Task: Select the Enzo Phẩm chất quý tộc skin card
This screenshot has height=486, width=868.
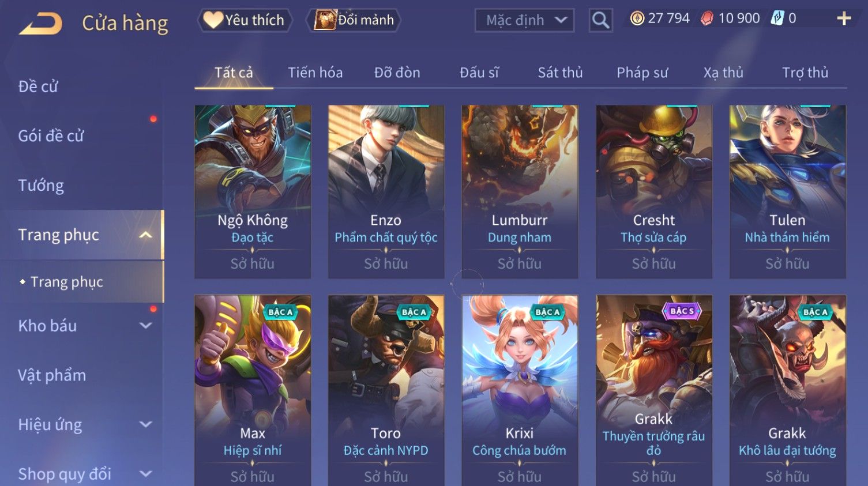Action: 386,191
